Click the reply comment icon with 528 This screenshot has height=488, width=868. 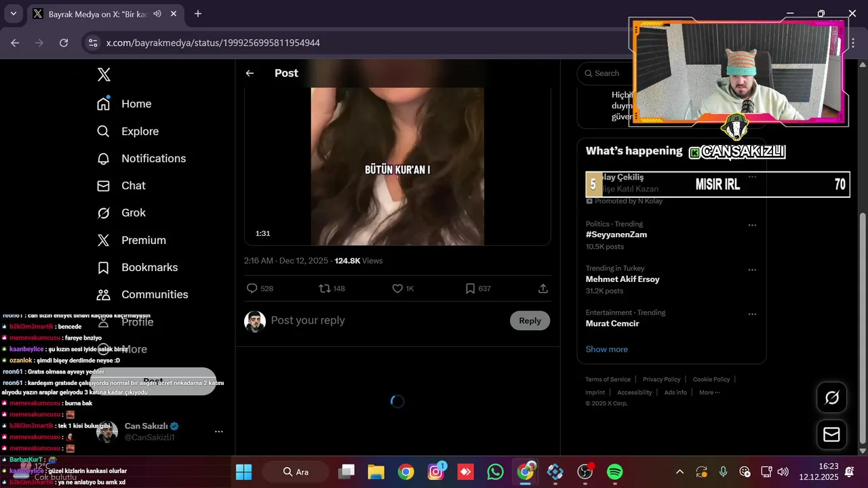pyautogui.click(x=260, y=288)
